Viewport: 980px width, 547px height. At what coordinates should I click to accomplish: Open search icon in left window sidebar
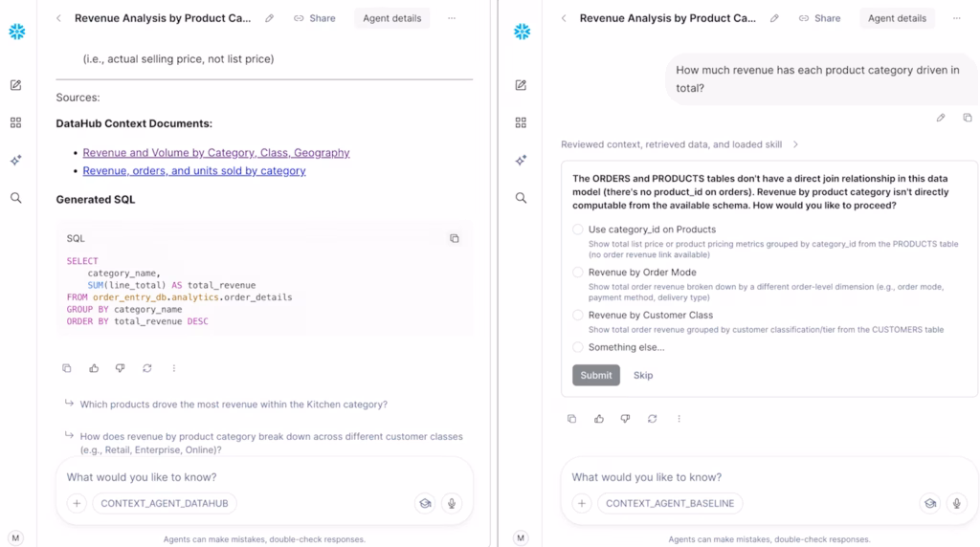(x=15, y=198)
